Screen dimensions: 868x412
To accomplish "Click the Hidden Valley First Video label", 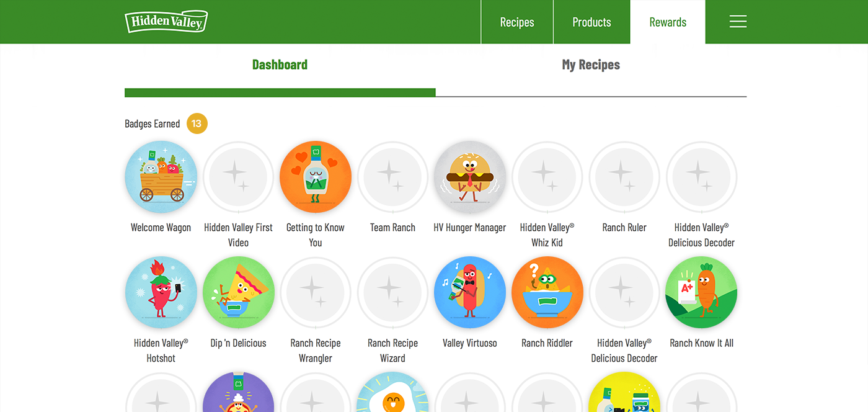I will click(x=239, y=235).
